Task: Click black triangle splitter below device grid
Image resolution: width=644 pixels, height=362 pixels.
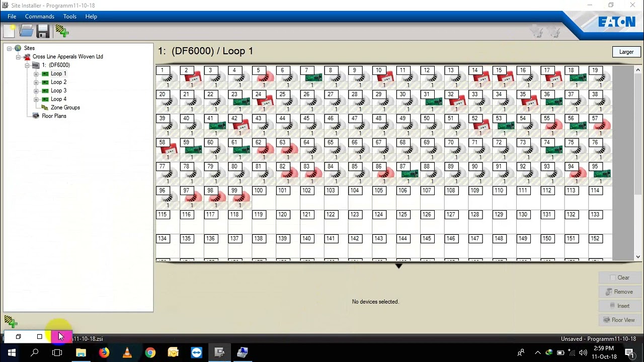Action: click(398, 265)
